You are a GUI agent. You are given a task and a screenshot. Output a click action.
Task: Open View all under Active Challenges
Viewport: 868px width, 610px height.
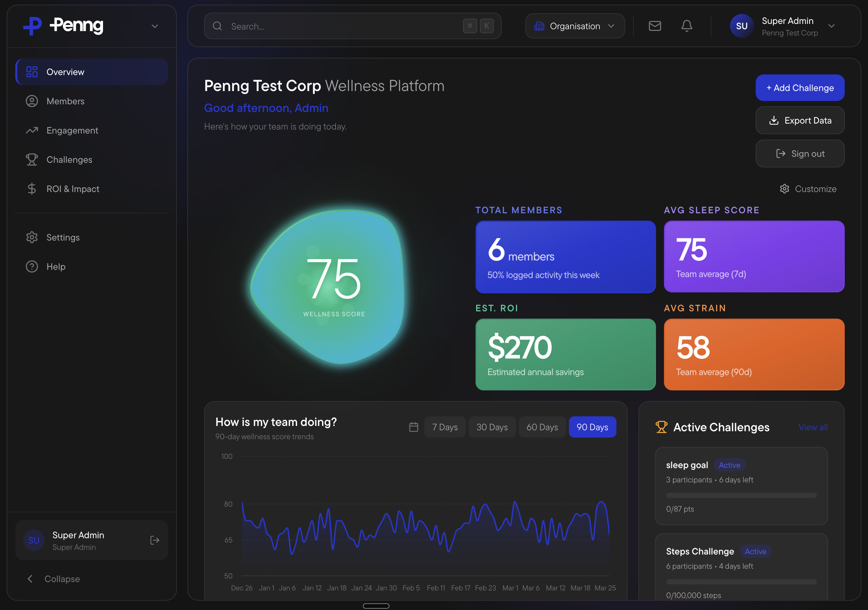pos(813,427)
